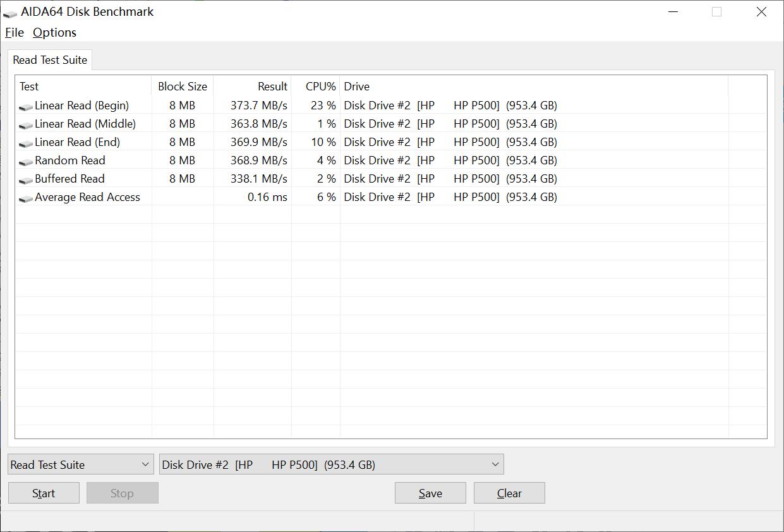The height and width of the screenshot is (532, 784).
Task: Select the Linear Read (Begin) row label
Action: click(81, 105)
